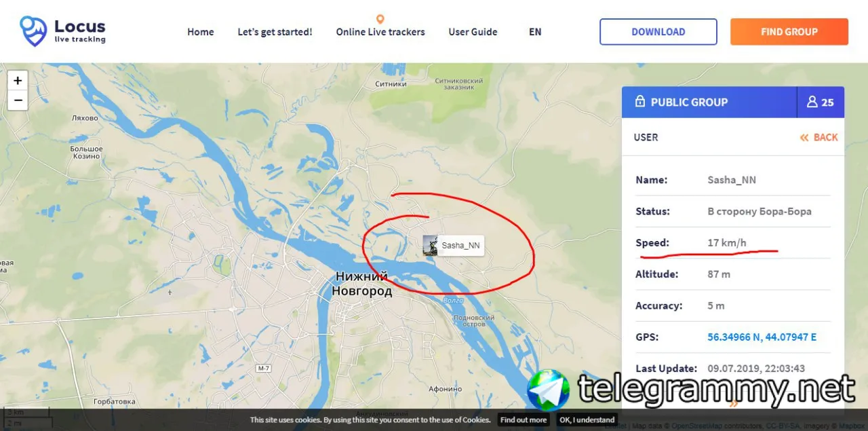Click Find out more about cookies

point(524,419)
